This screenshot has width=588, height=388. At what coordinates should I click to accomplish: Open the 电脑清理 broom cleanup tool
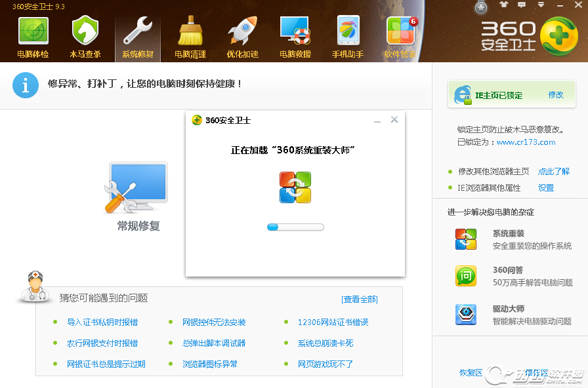tap(190, 37)
